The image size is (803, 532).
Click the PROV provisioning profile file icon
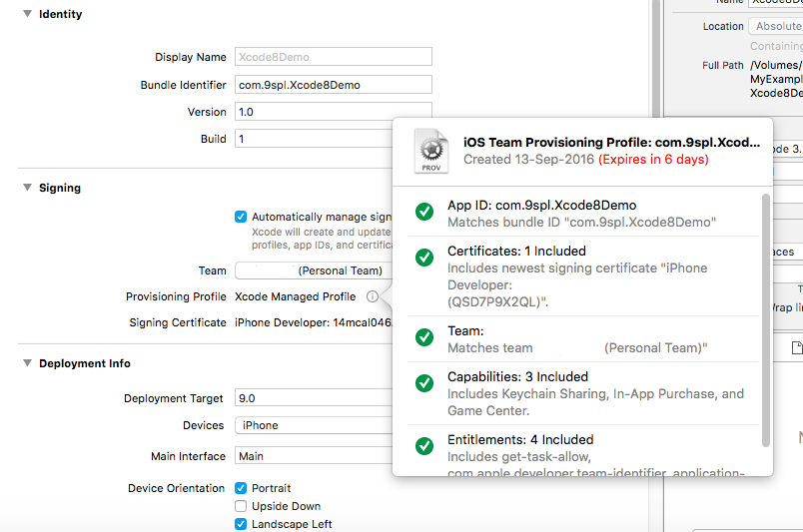(x=431, y=151)
